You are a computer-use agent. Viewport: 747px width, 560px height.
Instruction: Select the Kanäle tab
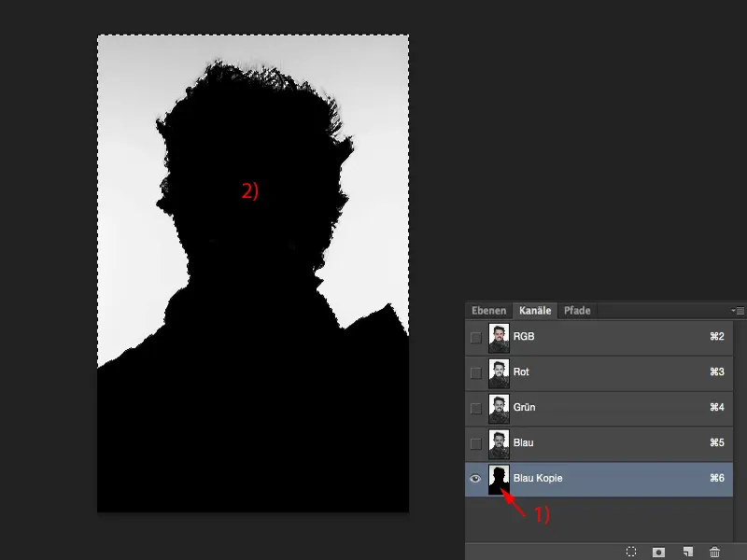tap(535, 311)
